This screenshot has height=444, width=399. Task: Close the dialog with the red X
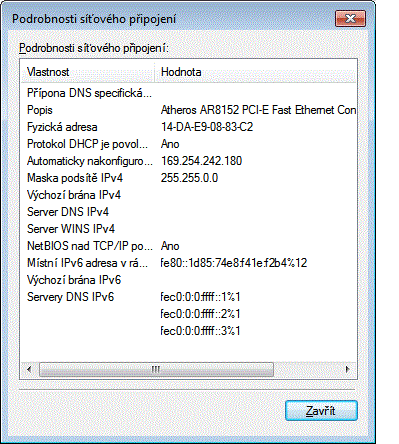tap(350, 18)
